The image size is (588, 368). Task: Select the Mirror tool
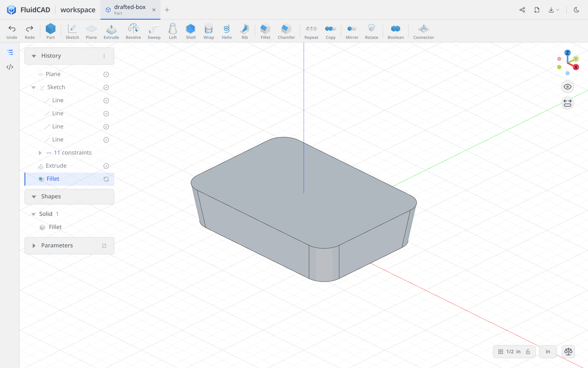coord(352,32)
